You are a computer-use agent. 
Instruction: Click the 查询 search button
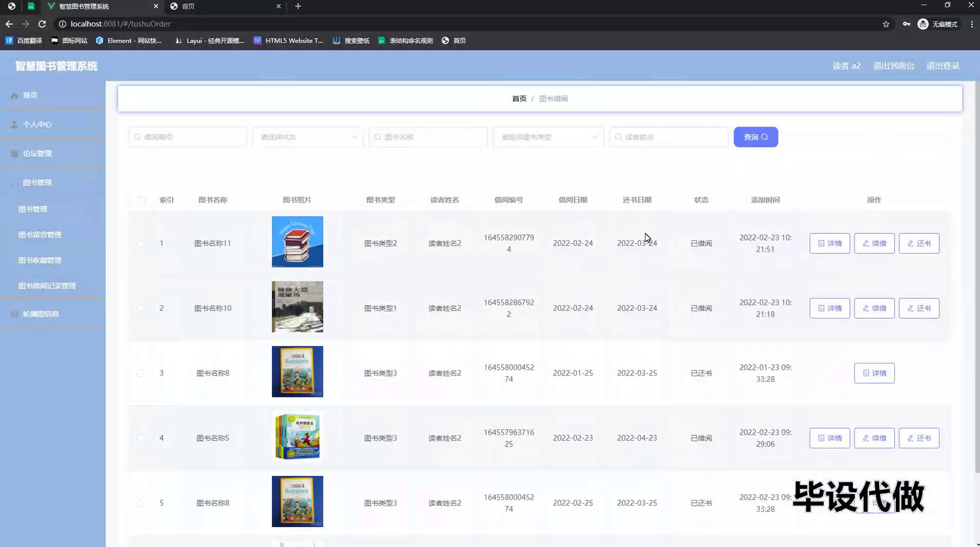pos(755,137)
